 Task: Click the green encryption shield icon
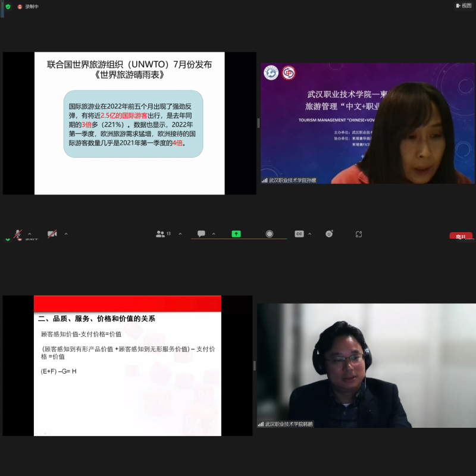8,6
